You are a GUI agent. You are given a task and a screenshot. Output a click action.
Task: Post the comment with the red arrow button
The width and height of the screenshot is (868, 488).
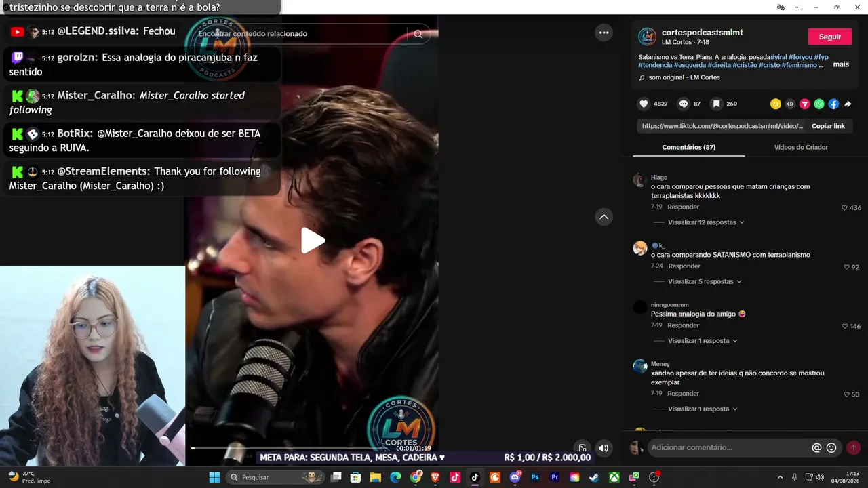[x=853, y=448]
